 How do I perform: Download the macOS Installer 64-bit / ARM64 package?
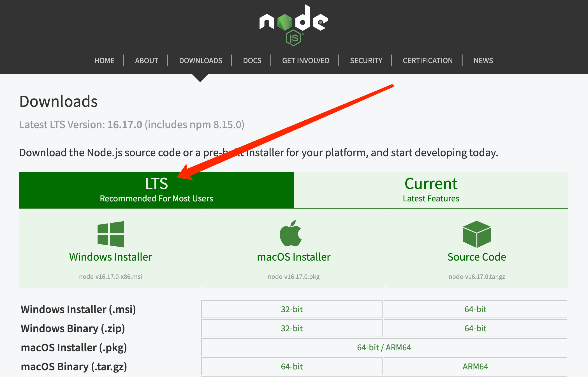point(384,347)
